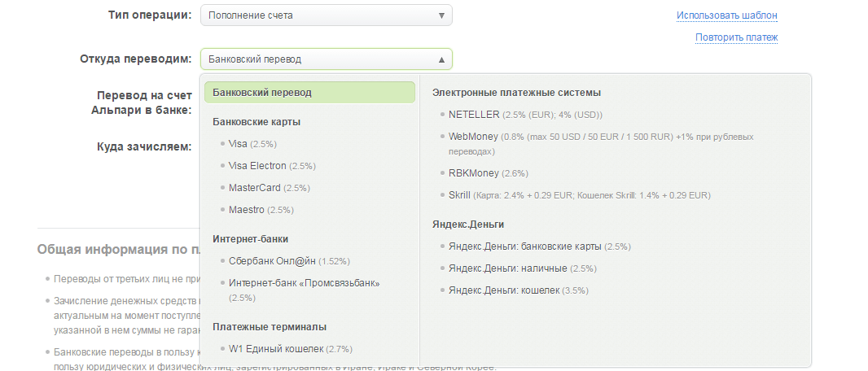Screen dimensions: 868x371
Task: Choose Visa Electron payment option
Action: coord(272,166)
